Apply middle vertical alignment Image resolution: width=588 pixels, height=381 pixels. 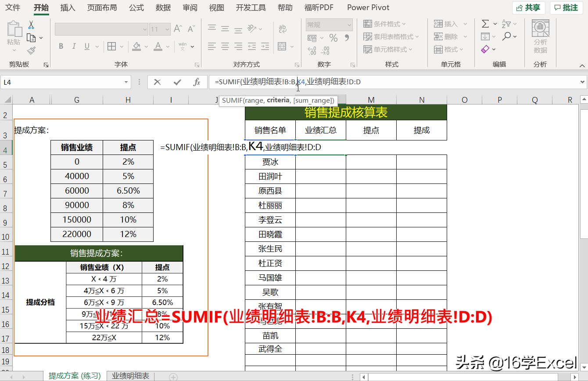pyautogui.click(x=225, y=29)
